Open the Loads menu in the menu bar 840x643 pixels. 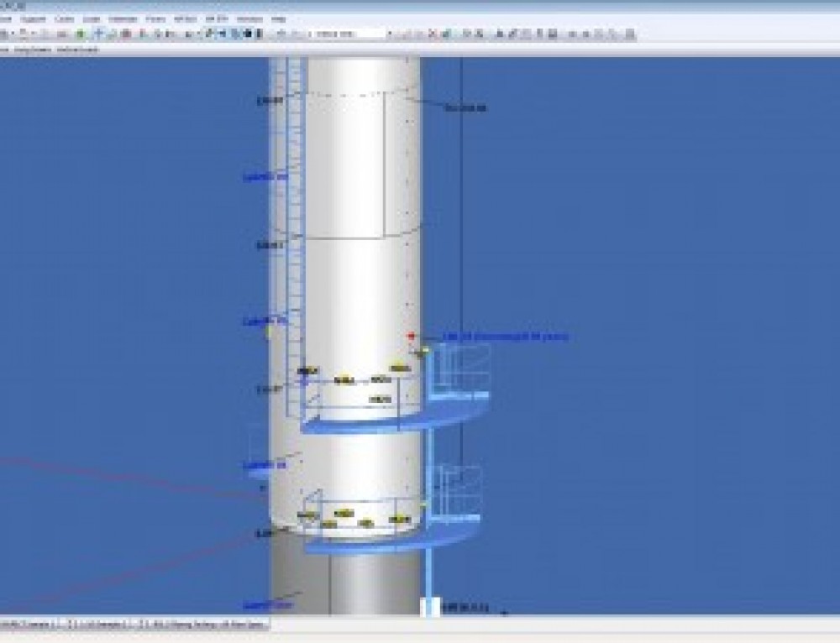(x=92, y=18)
